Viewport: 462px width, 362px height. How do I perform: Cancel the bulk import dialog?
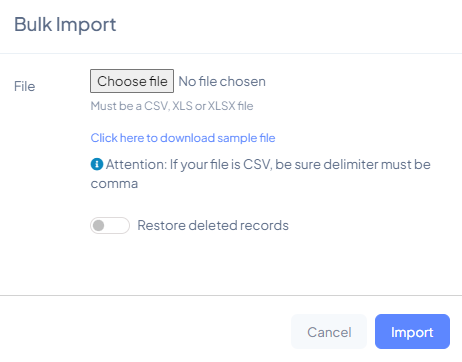point(329,332)
